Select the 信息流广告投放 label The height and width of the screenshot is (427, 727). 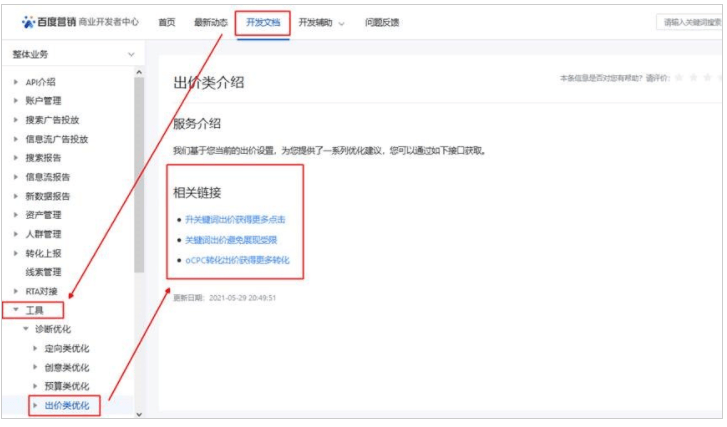[x=57, y=139]
